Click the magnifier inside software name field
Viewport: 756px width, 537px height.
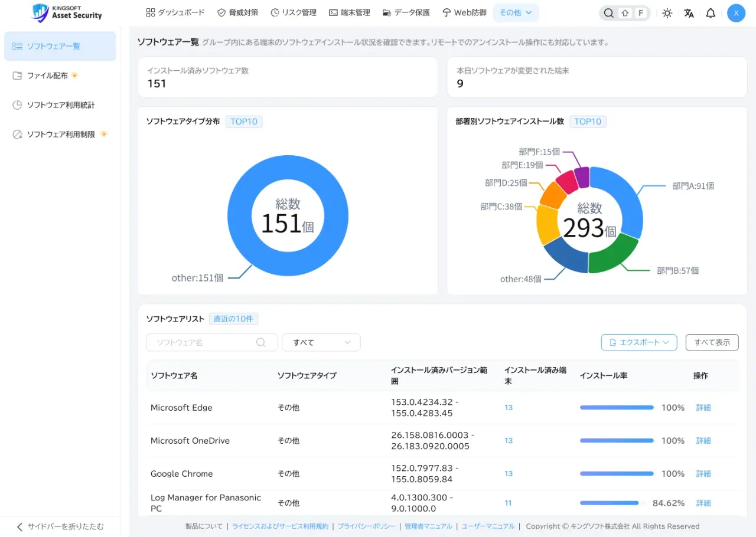pyautogui.click(x=260, y=342)
